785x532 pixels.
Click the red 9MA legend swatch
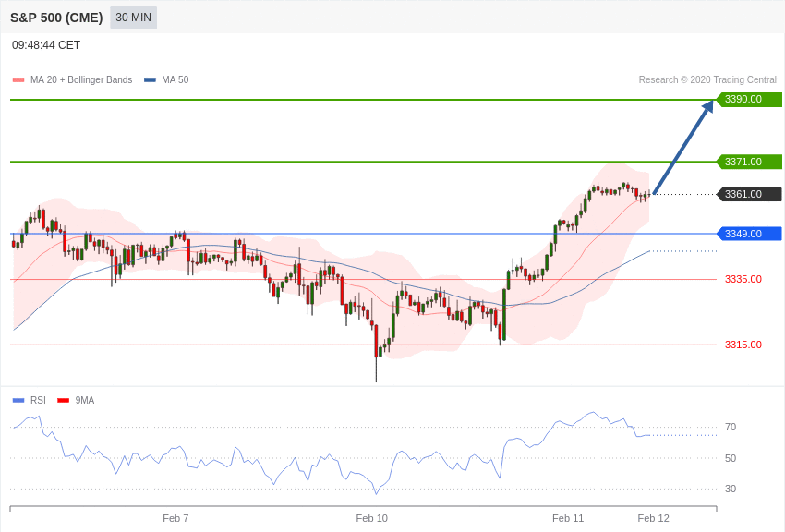[63, 400]
